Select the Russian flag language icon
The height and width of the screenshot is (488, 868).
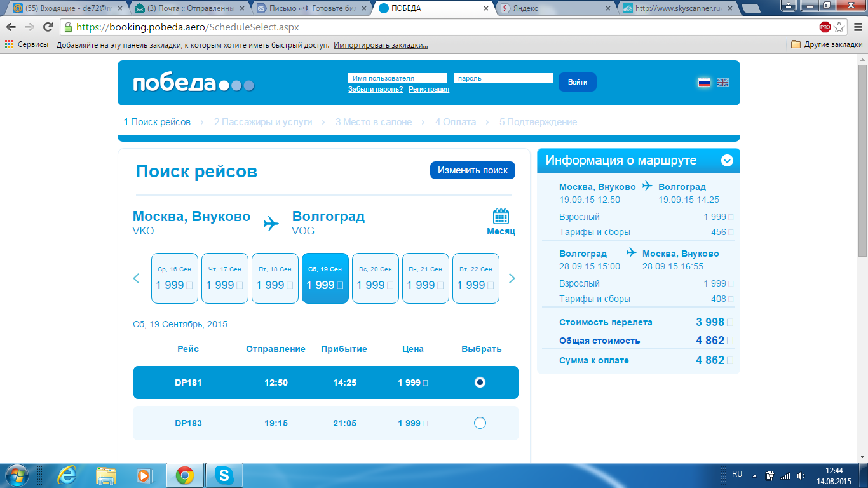(x=704, y=83)
